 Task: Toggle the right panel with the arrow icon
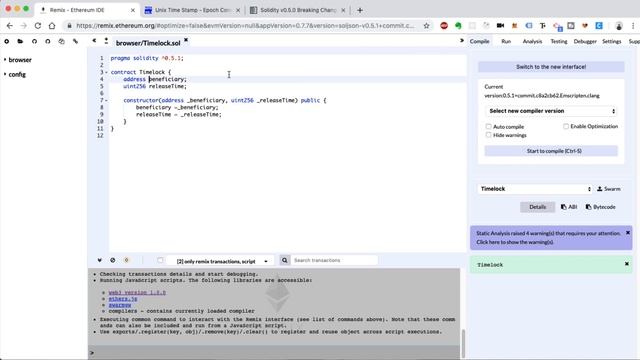462,41
